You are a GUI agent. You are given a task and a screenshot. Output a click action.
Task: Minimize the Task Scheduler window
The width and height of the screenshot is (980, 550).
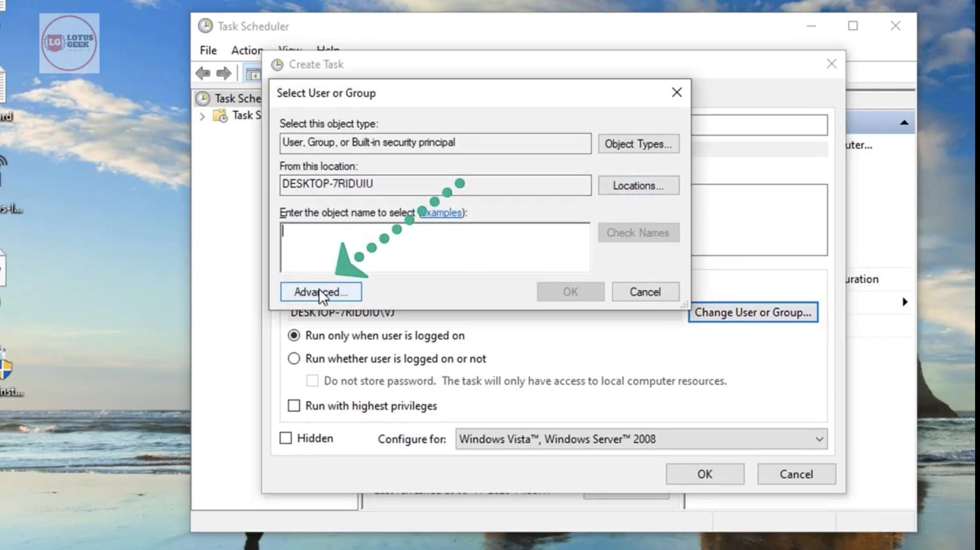click(811, 25)
